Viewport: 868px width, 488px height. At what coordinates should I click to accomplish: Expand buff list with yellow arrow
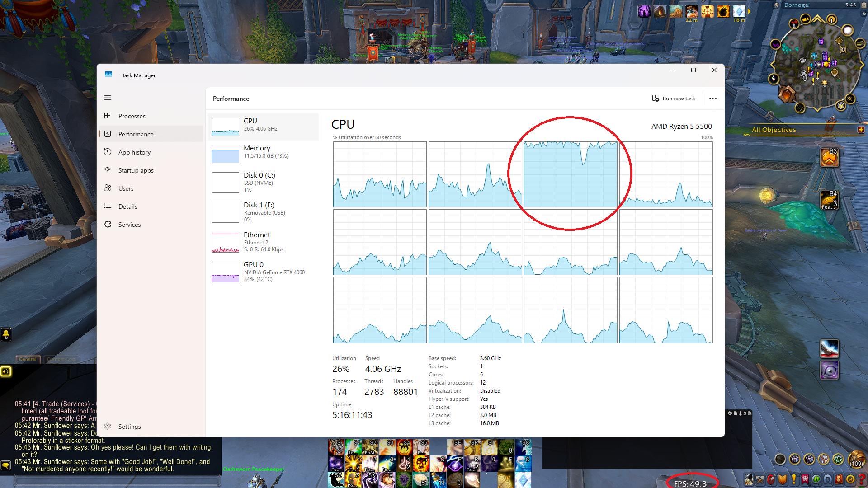[750, 11]
